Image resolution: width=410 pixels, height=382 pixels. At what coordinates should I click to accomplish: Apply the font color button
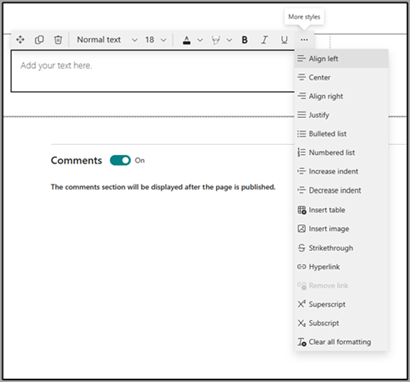click(x=187, y=40)
